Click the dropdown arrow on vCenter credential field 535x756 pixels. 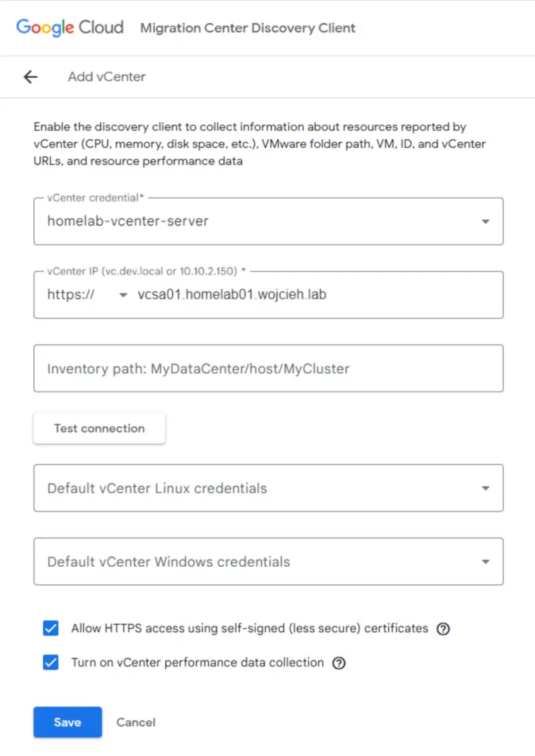[487, 221]
